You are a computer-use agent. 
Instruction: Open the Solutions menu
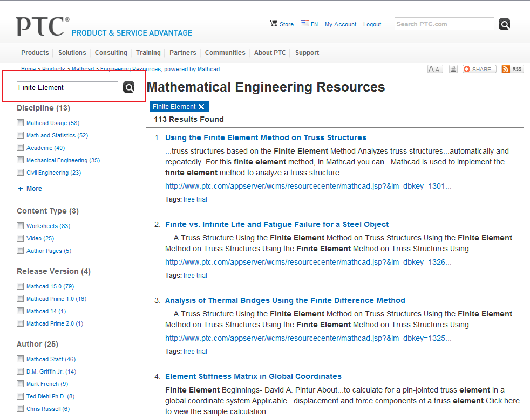pos(72,53)
